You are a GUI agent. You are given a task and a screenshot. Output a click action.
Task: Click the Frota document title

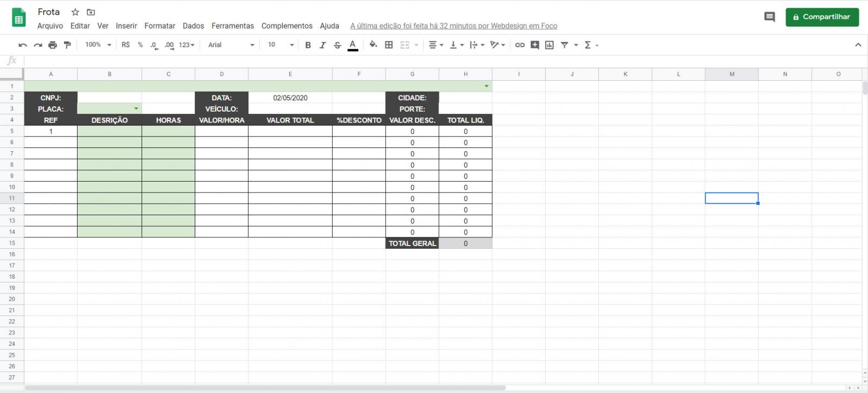[49, 11]
